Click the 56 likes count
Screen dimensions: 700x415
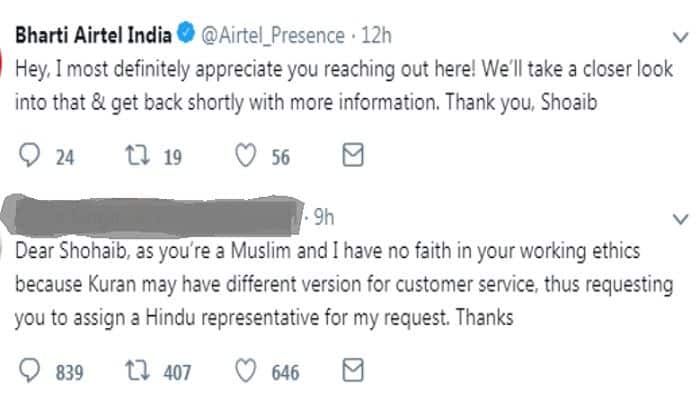click(280, 157)
